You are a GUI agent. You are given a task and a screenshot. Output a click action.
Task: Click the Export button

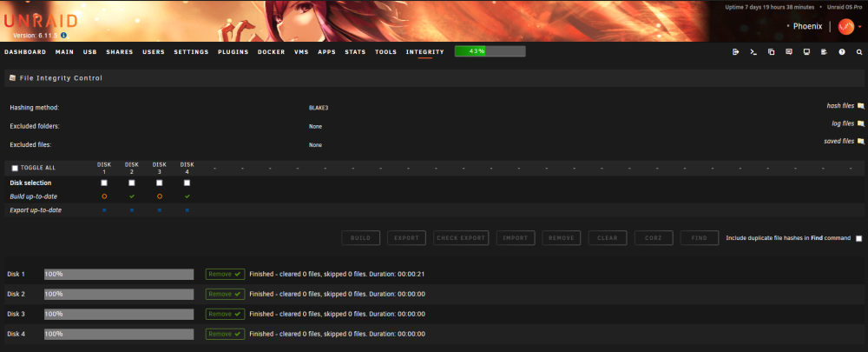[406, 238]
